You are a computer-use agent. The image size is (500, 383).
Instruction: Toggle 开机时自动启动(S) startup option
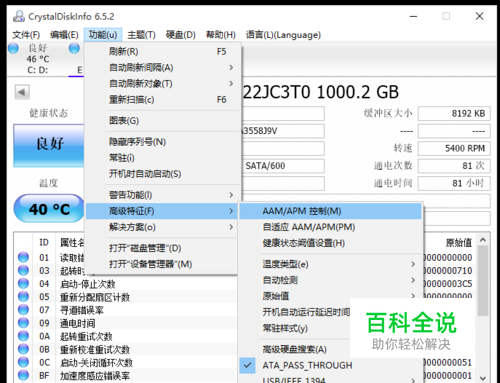coord(163,174)
